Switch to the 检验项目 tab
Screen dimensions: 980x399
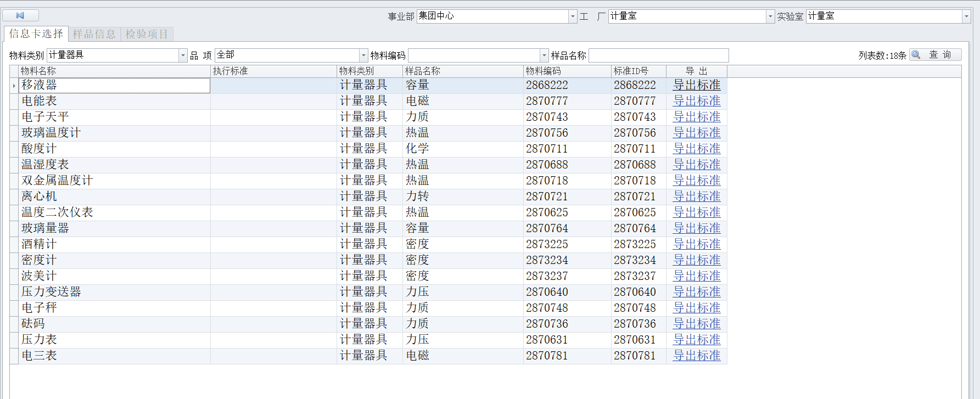(147, 34)
